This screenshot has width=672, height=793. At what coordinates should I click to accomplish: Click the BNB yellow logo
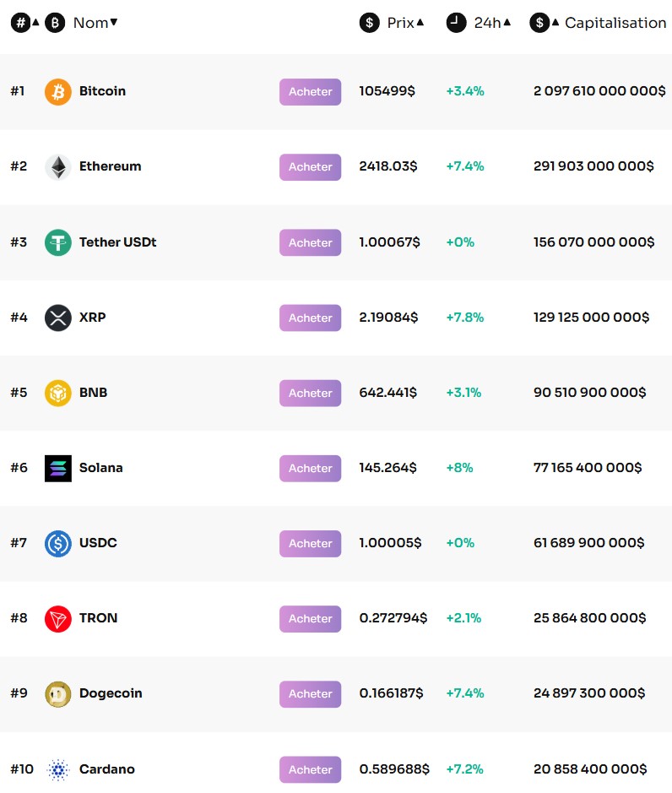point(57,393)
